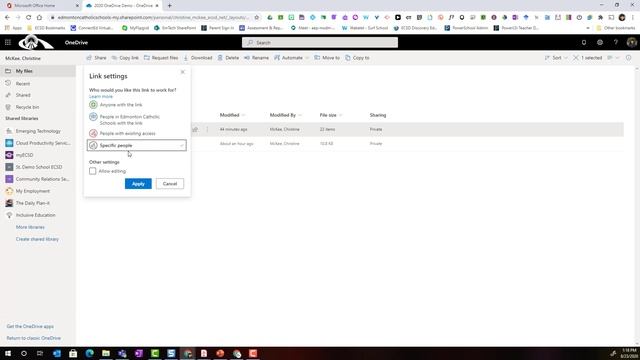Image resolution: width=640 pixels, height=360 pixels.
Task: Click Delete in the command bar
Action: click(228, 58)
